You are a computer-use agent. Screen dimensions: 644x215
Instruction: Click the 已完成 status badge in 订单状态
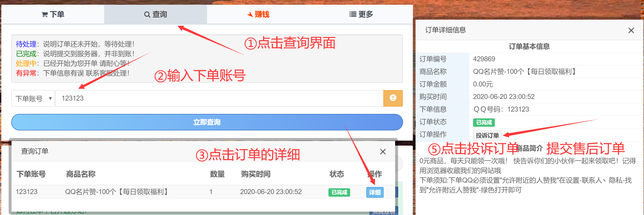(x=484, y=122)
